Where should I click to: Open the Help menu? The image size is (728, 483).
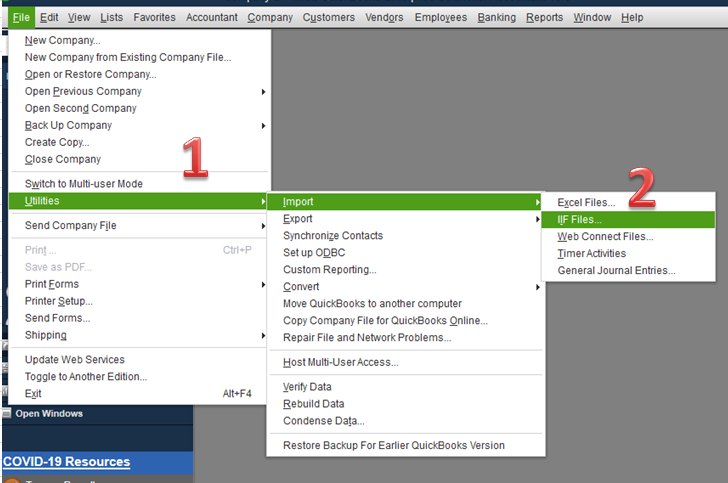click(632, 18)
